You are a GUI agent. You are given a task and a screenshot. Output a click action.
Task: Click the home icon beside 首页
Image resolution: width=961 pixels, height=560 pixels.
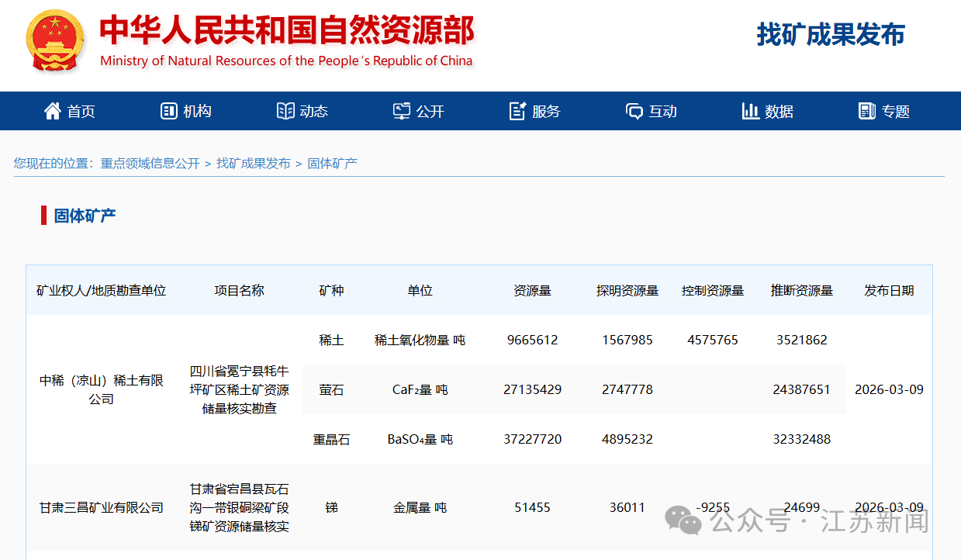[x=52, y=111]
